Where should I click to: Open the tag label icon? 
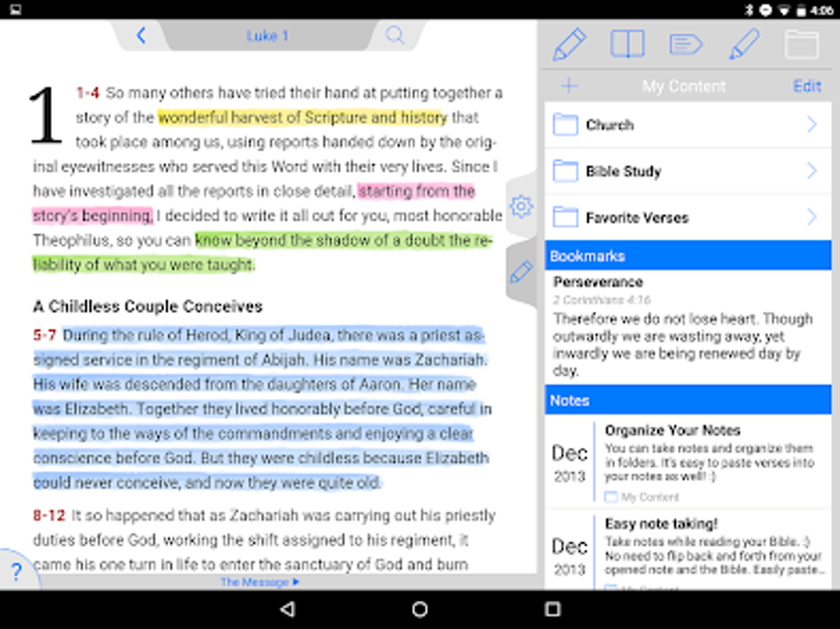(686, 44)
